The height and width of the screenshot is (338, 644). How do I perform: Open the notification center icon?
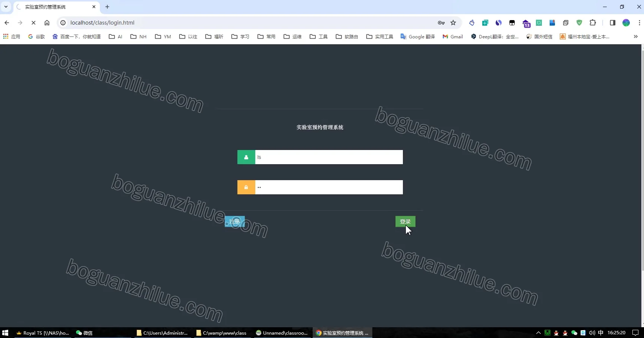point(635,333)
